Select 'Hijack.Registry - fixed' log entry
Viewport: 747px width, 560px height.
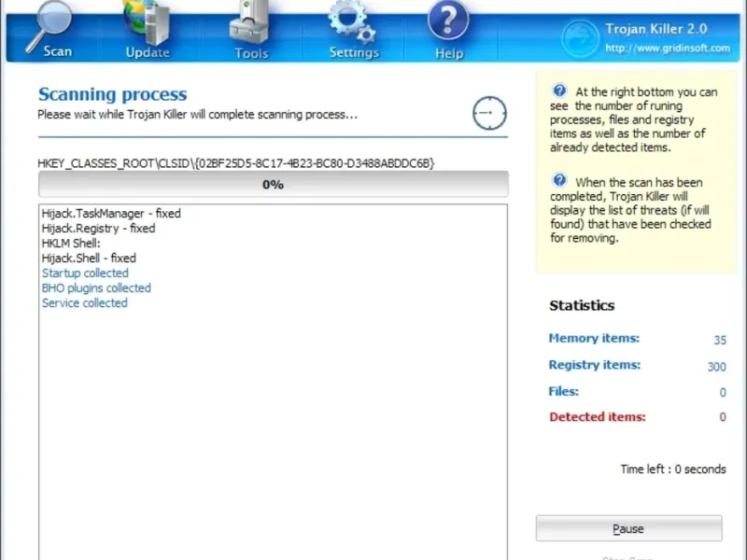tap(98, 229)
